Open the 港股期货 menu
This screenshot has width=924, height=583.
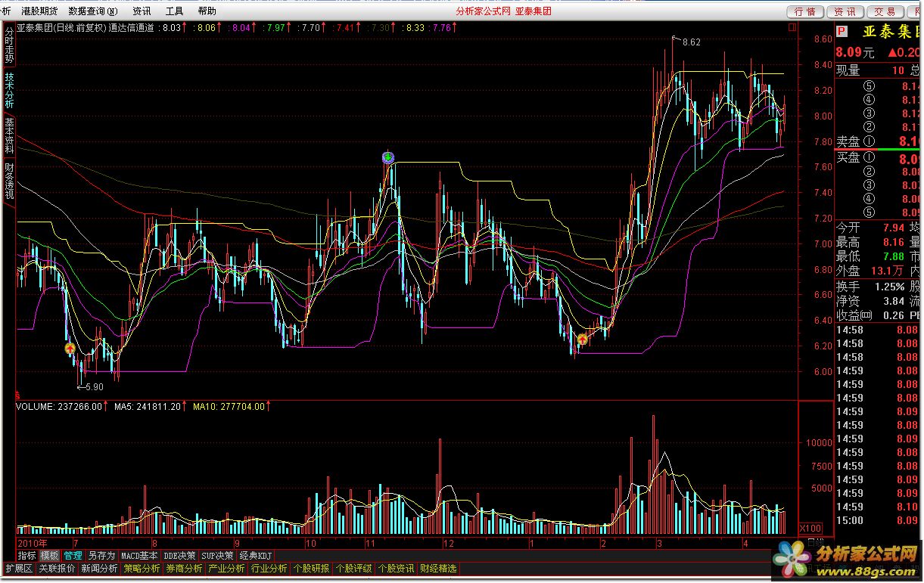pyautogui.click(x=39, y=11)
